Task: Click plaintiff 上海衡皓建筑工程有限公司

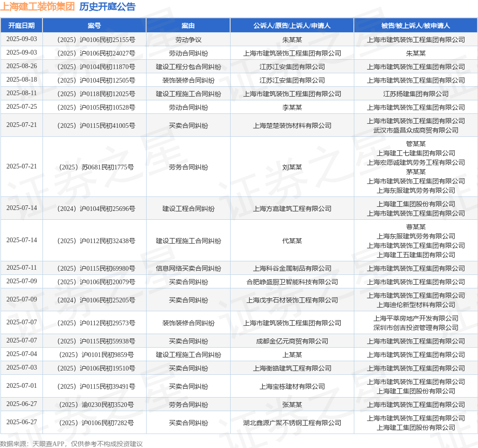Action: tap(292, 369)
